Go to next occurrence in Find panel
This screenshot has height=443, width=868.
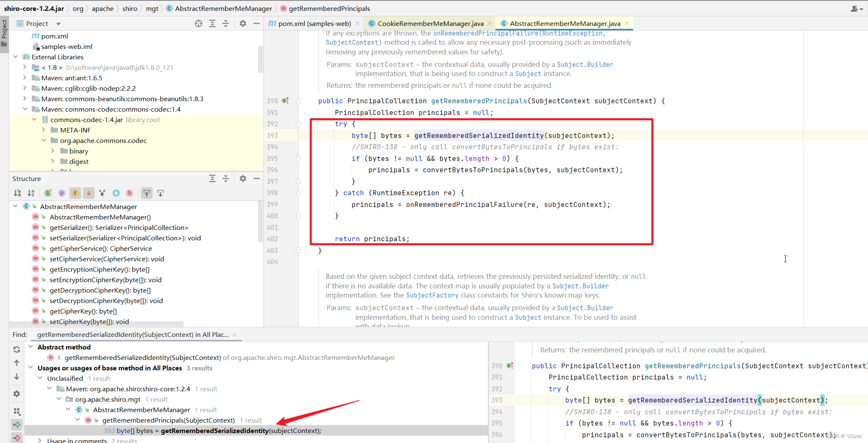[x=16, y=377]
